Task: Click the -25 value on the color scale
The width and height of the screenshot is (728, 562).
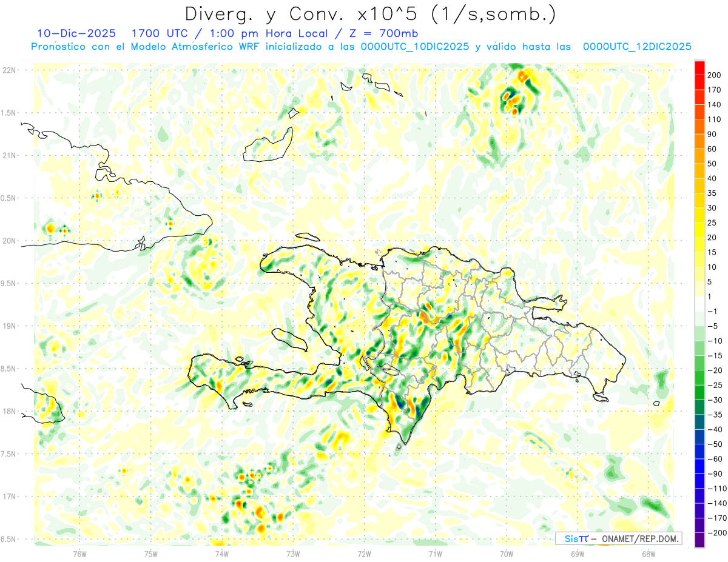Action: coord(715,385)
